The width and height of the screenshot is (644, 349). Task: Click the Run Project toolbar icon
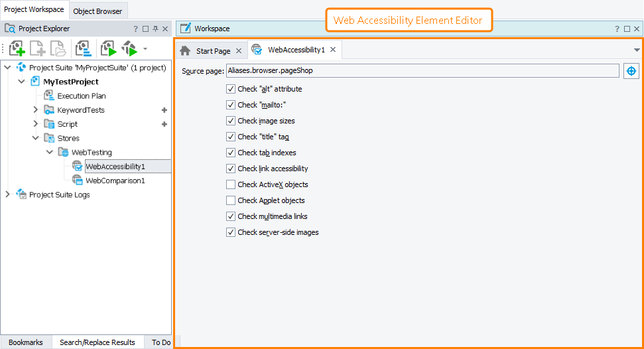point(107,48)
